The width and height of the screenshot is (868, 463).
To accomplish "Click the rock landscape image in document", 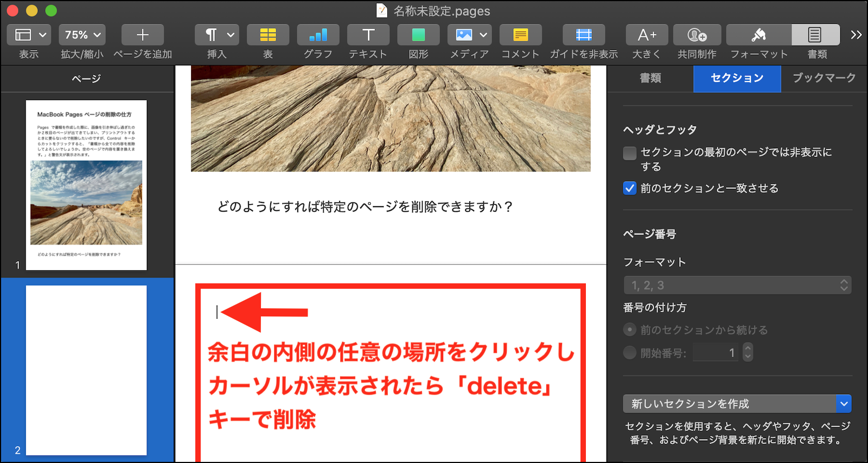I will tap(391, 119).
